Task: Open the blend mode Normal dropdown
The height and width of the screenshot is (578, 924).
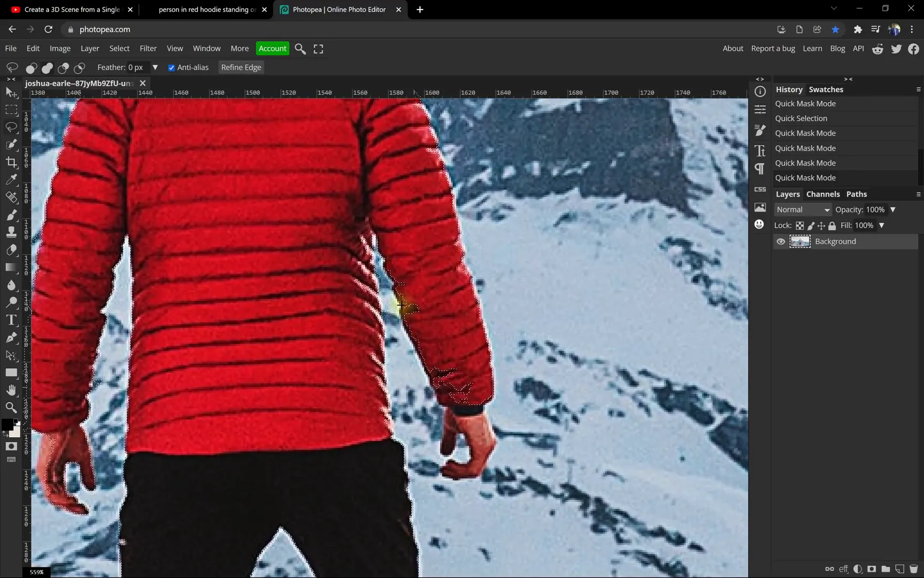Action: [x=803, y=210]
